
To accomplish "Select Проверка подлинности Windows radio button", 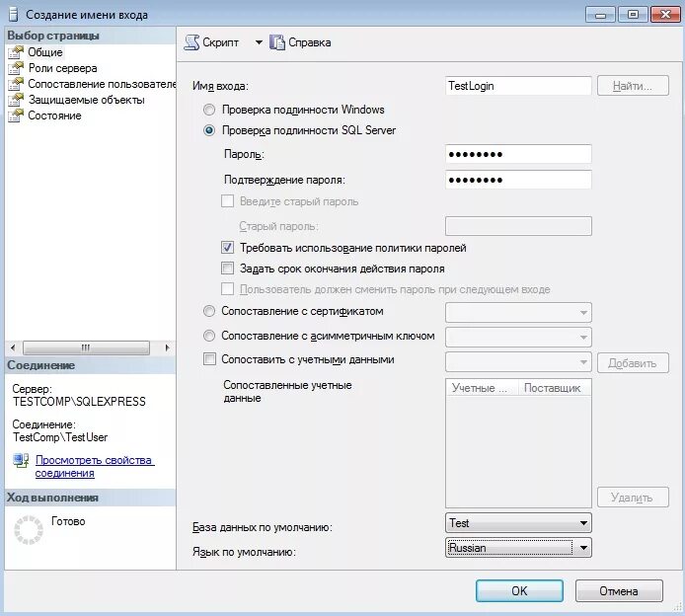I will point(209,110).
